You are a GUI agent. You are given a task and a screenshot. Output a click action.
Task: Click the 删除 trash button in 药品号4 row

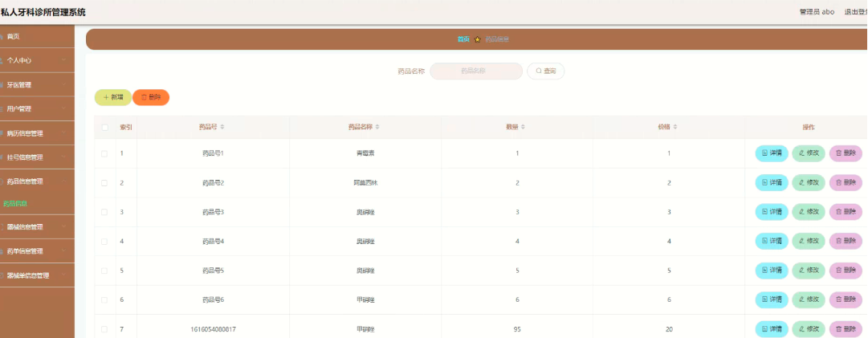pos(846,241)
